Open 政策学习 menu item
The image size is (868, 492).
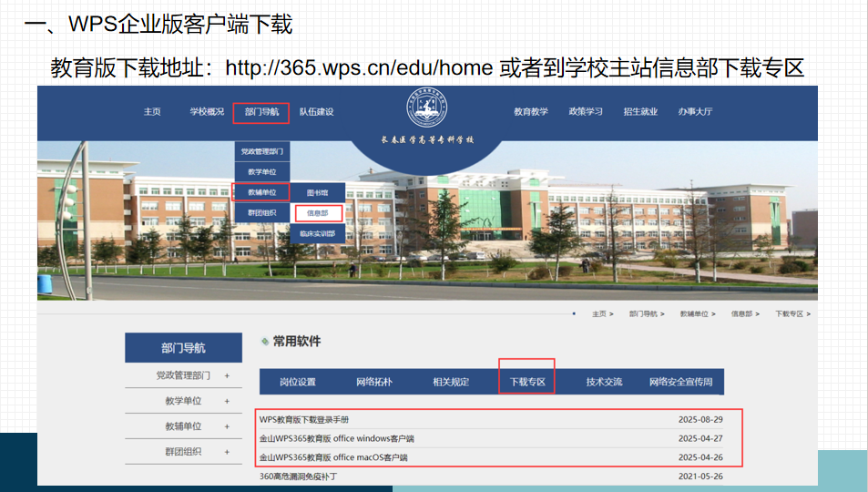[586, 112]
